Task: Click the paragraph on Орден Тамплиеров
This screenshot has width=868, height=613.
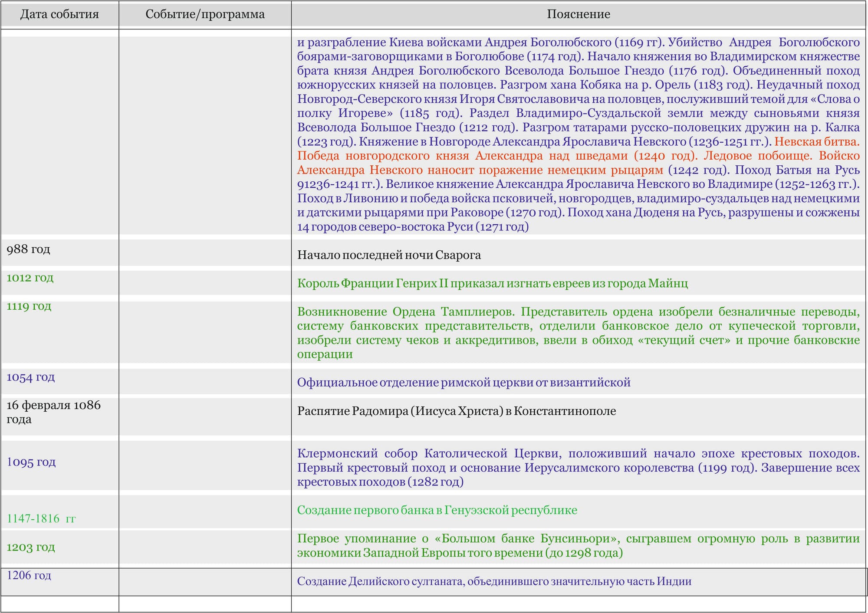Action: pos(578,333)
